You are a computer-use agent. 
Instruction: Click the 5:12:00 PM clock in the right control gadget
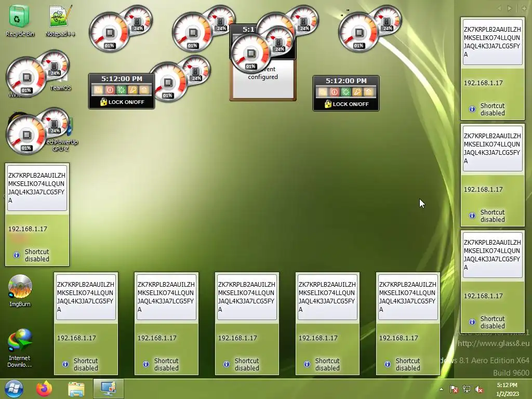(x=346, y=81)
